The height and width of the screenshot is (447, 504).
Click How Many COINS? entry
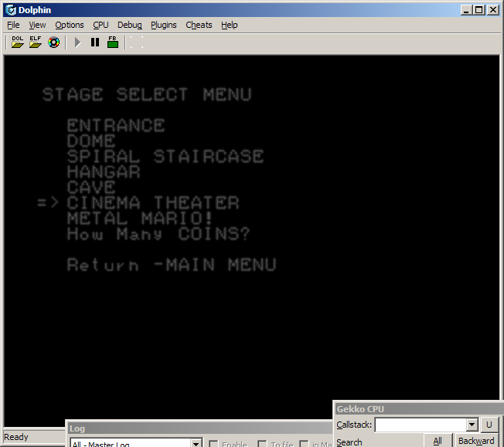pyautogui.click(x=158, y=234)
